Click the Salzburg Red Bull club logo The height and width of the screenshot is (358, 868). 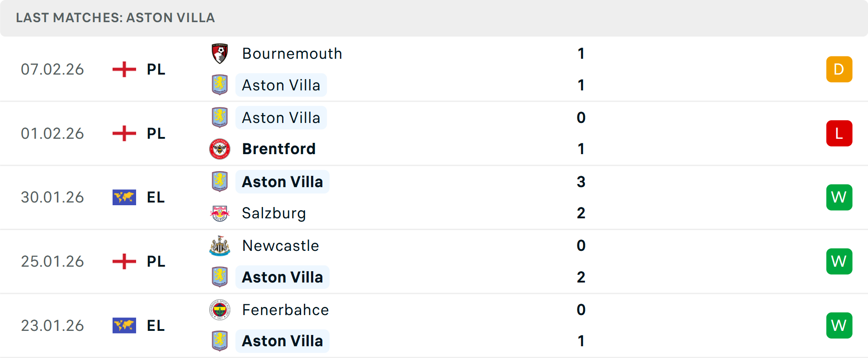[220, 213]
